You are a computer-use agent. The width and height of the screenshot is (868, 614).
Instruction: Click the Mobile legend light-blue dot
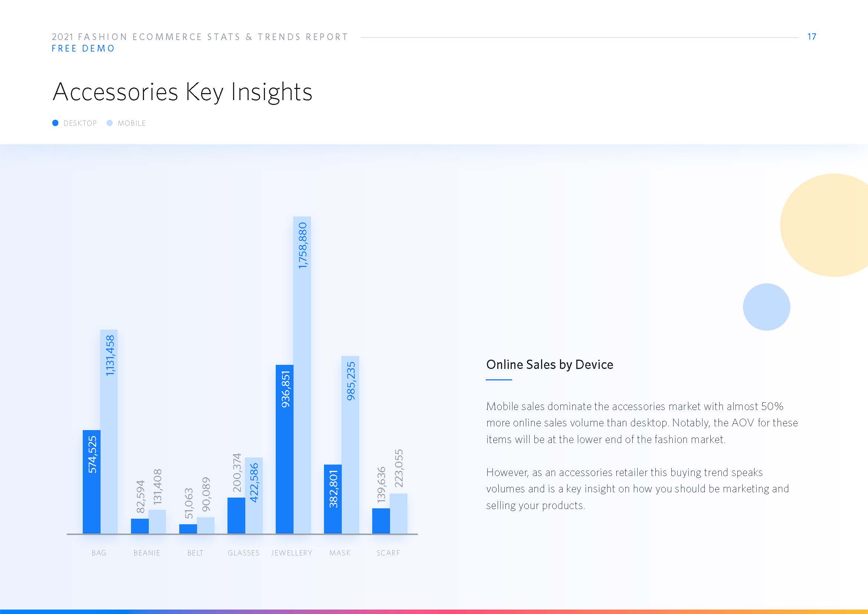coord(110,123)
